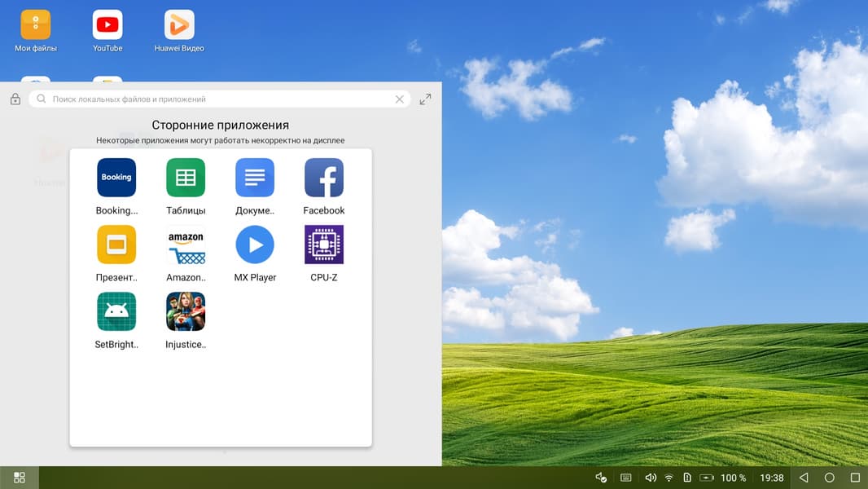The width and height of the screenshot is (868, 489).
Task: Expand the app drawer to full screen
Action: tap(425, 99)
